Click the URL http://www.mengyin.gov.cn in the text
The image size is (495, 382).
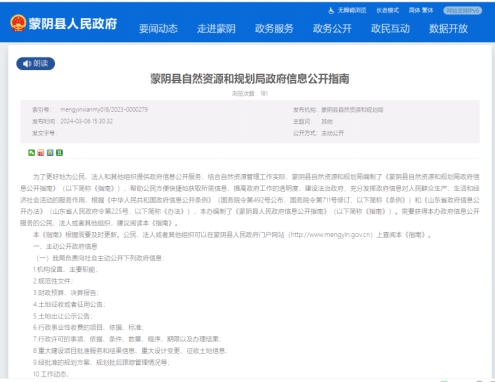[x=331, y=235]
